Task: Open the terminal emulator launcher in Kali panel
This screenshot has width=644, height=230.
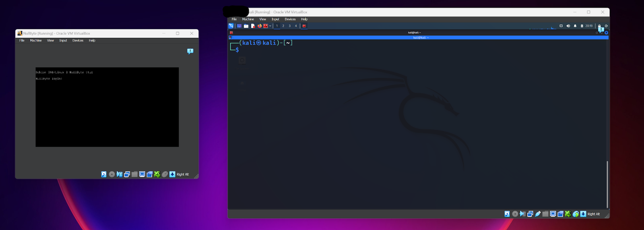Action: coord(266,26)
